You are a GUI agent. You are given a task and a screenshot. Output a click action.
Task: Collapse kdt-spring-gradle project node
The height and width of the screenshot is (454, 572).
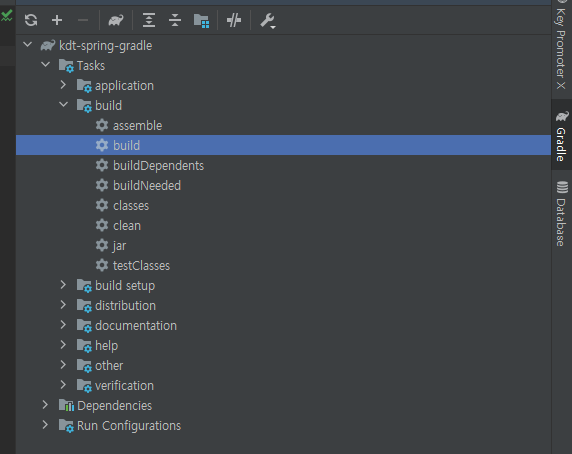click(28, 45)
